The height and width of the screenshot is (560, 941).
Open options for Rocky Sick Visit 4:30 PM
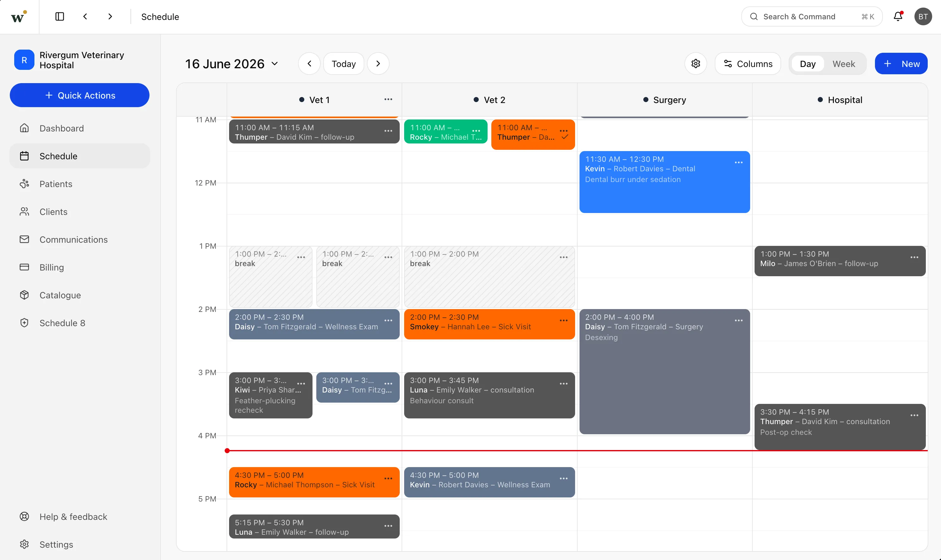[x=388, y=478]
